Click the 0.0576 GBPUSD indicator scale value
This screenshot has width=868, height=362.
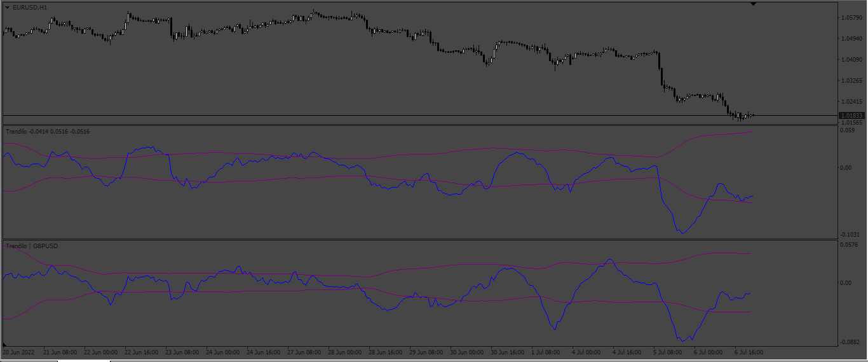(x=850, y=245)
